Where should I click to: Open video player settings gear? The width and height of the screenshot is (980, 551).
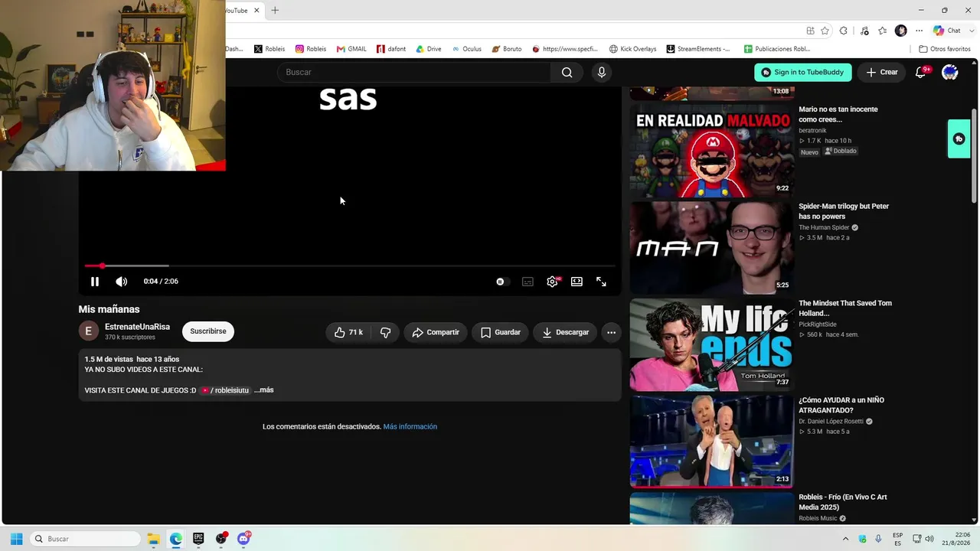[x=552, y=282]
